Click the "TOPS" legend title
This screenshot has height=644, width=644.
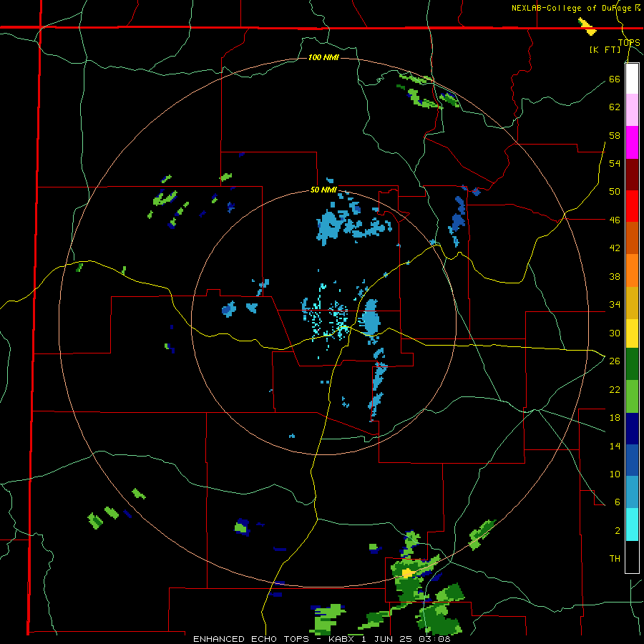[x=629, y=42]
